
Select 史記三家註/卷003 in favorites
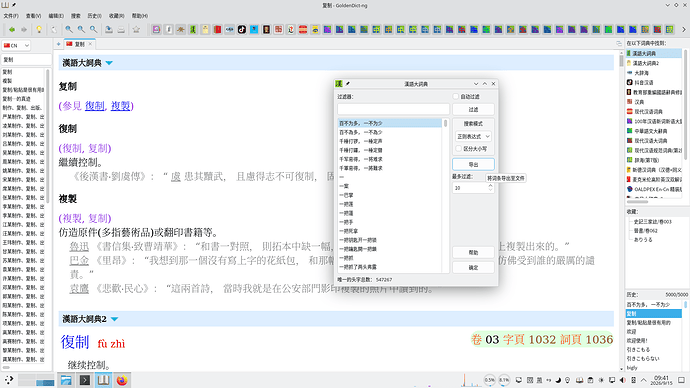tap(652, 222)
